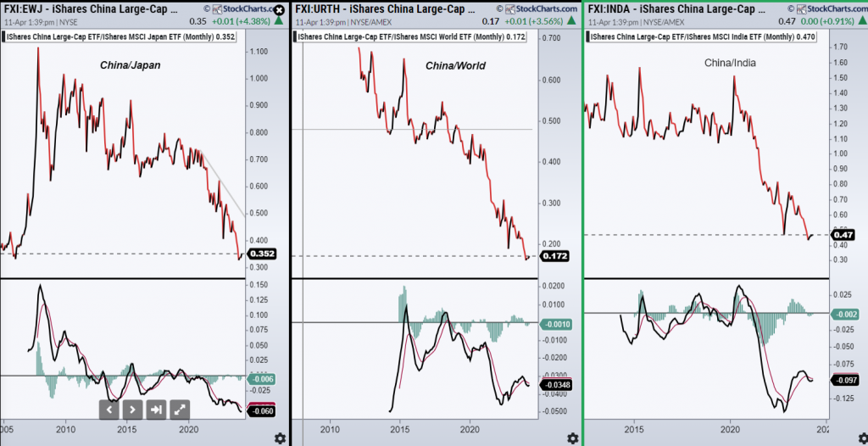
Task: Click green up arrow in FXI:EWJ header
Action: tap(279, 21)
